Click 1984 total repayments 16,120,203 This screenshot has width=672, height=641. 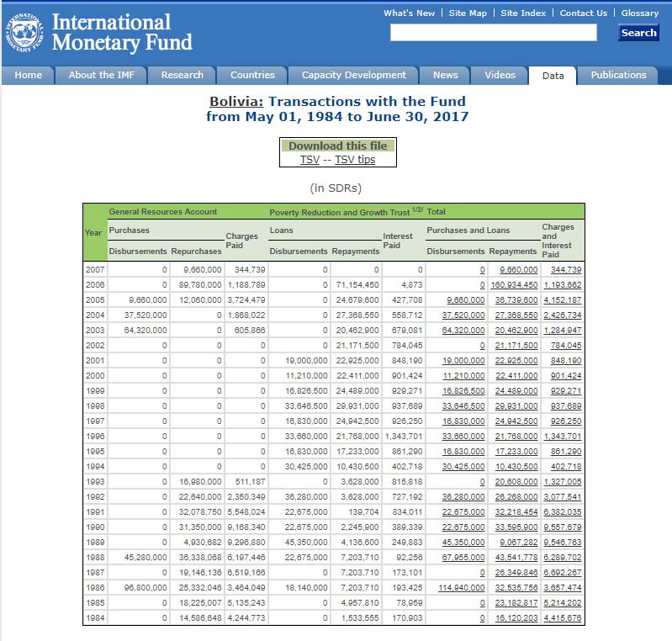coord(516,618)
